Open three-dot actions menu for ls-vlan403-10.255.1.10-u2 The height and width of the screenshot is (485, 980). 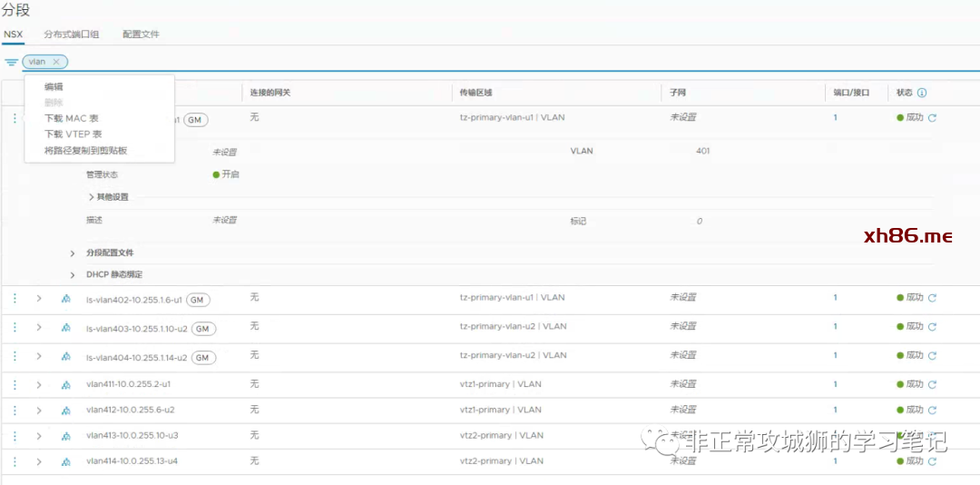(x=15, y=327)
